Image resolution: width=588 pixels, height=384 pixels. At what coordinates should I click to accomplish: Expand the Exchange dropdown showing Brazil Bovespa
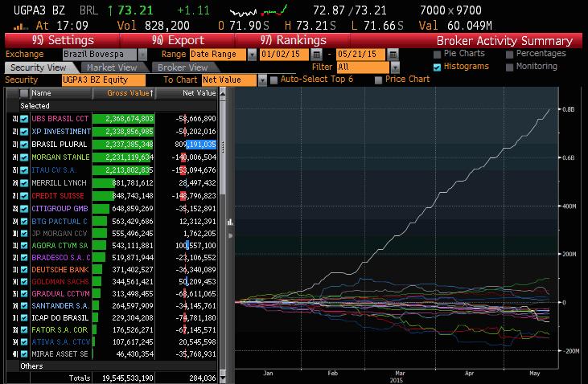[x=143, y=54]
